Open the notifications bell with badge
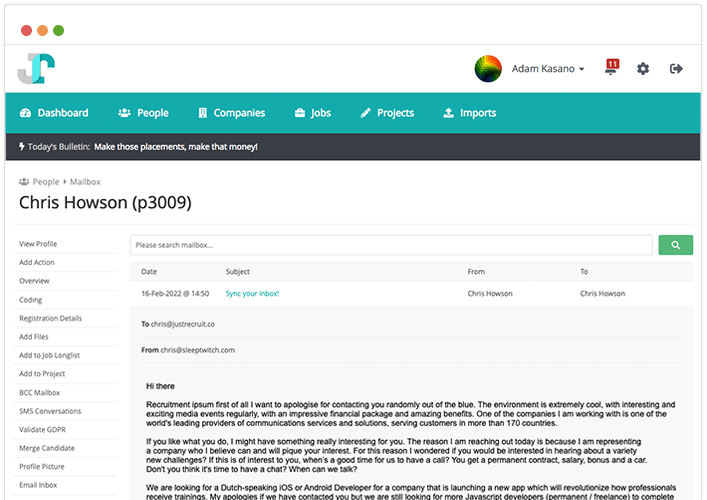The height and width of the screenshot is (500, 707). 611,69
